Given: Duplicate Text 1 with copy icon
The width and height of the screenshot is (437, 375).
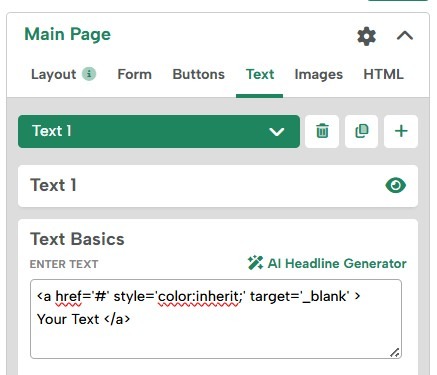Looking at the screenshot, I should pyautogui.click(x=361, y=131).
